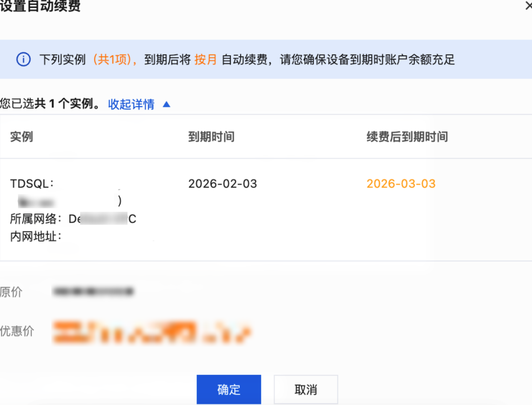Click the orange 按月 text in banner
Screen dimensions: 532x405
tap(206, 59)
